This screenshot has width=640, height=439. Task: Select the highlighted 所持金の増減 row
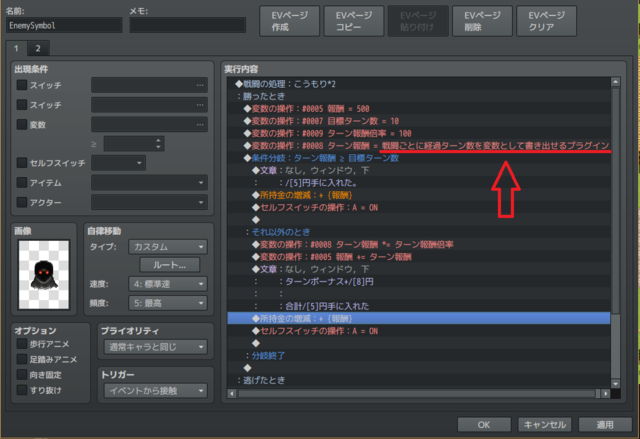click(419, 319)
